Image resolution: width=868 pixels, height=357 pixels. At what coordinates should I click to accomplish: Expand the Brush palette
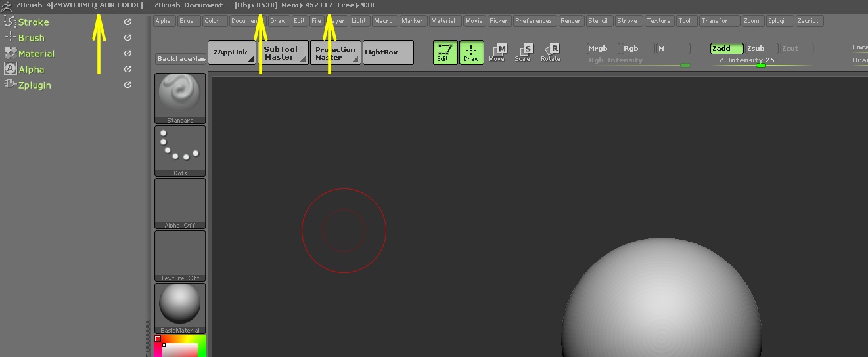pos(32,38)
